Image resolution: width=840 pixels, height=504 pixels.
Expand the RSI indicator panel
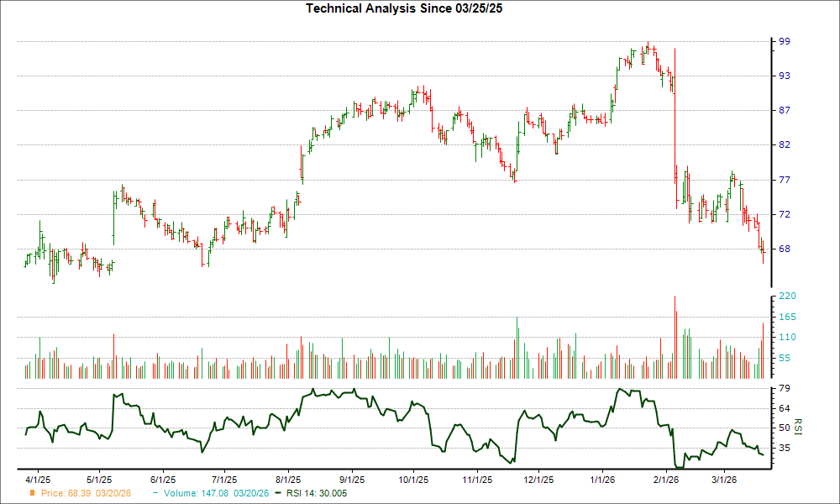(x=395, y=424)
